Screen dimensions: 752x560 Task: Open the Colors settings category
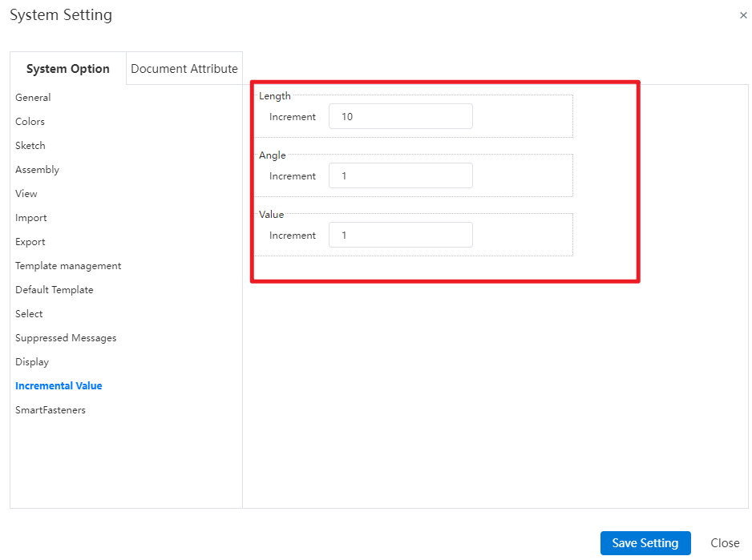(x=30, y=121)
